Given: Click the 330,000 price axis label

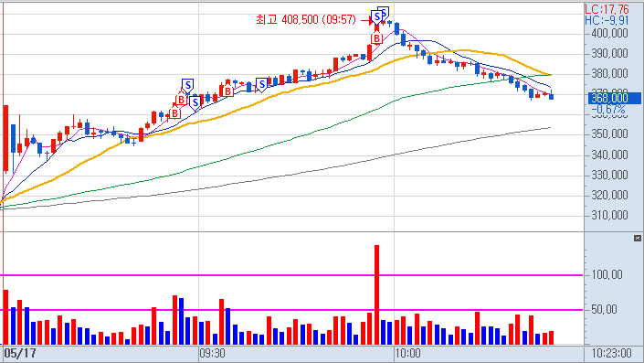Looking at the screenshot, I should click(x=609, y=176).
